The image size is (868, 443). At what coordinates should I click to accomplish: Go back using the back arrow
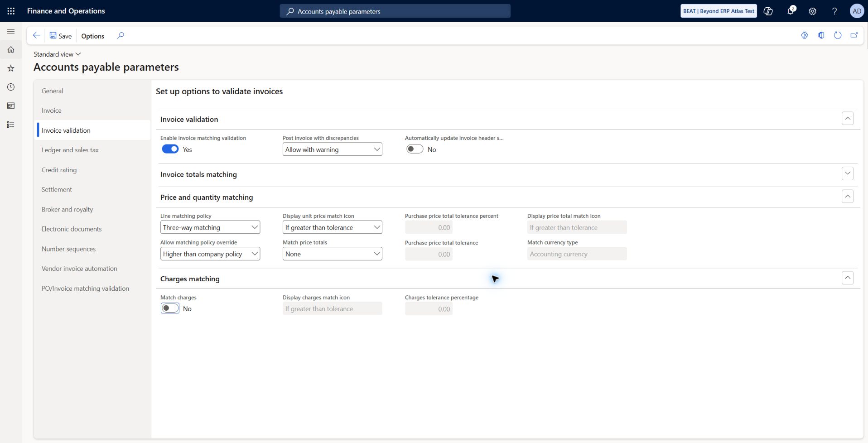coord(37,35)
